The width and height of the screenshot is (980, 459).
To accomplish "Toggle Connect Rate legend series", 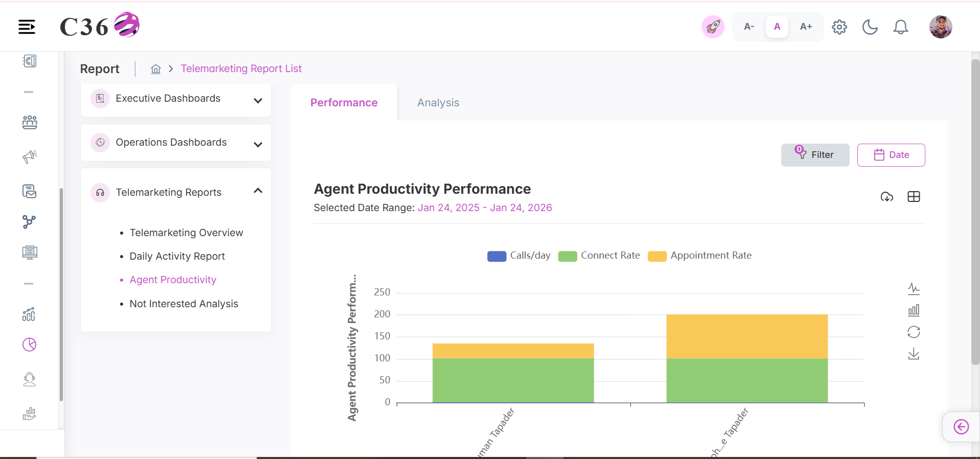I will click(x=599, y=256).
